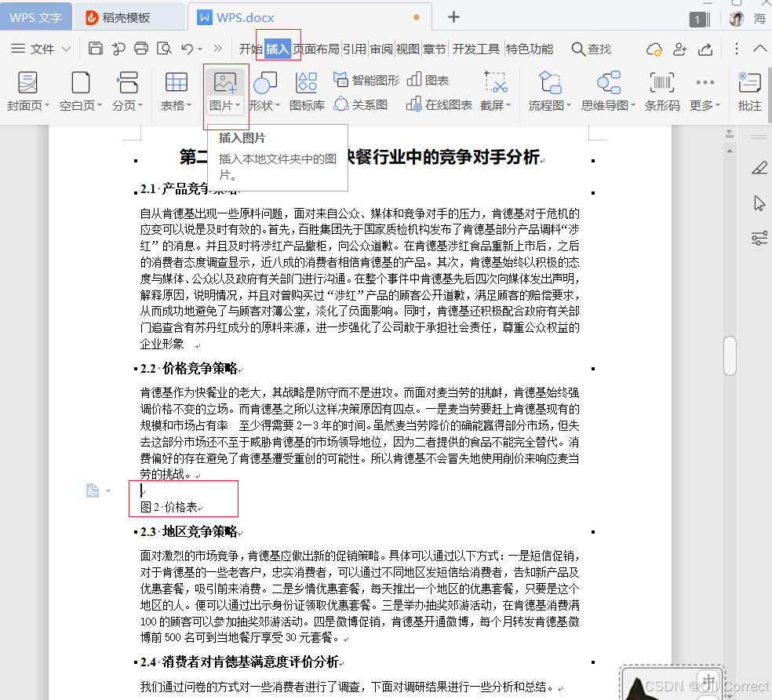This screenshot has height=700, width=772.
Task: Open the vertical three-dot options menu
Action: (736, 49)
